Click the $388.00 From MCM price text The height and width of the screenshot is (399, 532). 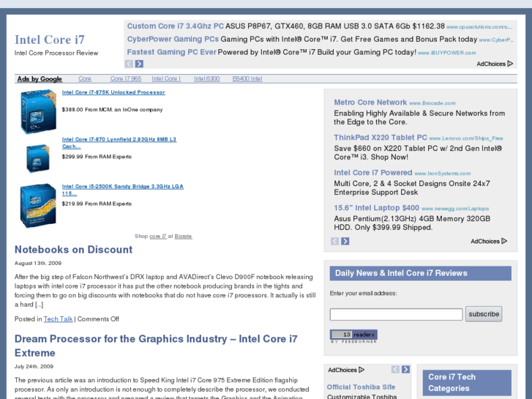pos(112,109)
